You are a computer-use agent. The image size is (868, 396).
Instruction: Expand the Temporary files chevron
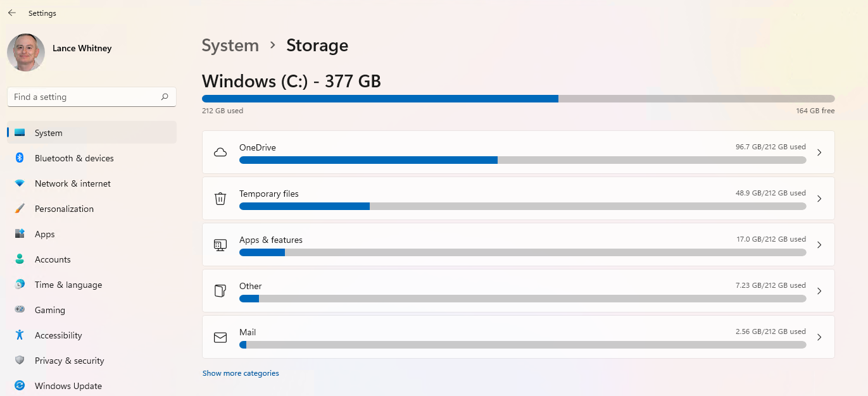[x=819, y=199]
